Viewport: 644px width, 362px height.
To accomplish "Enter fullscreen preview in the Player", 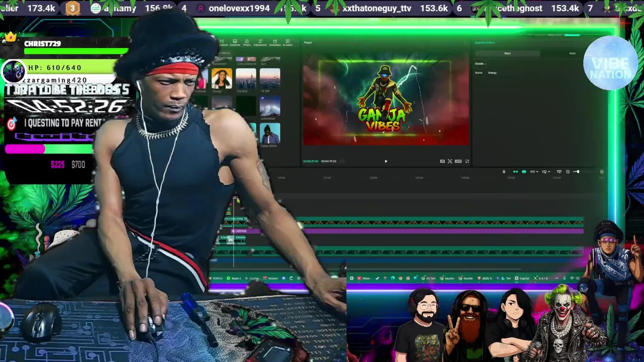I will point(467,161).
